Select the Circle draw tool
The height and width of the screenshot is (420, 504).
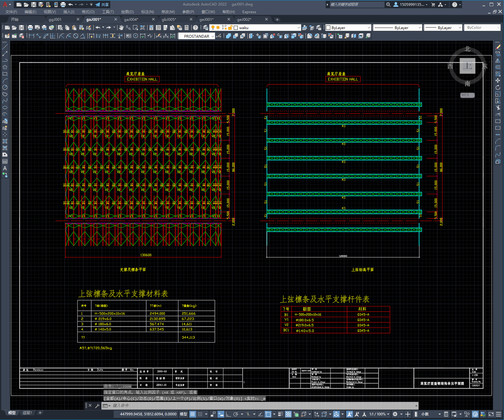click(5, 87)
